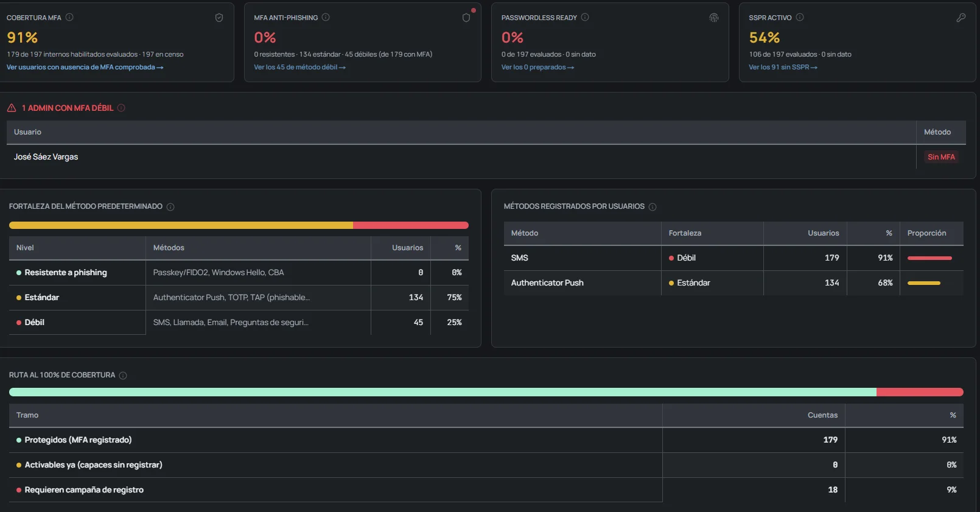Show info tooltip icon for PASSWORDLESS READY
Viewport: 980px width, 512px height.
pos(585,18)
